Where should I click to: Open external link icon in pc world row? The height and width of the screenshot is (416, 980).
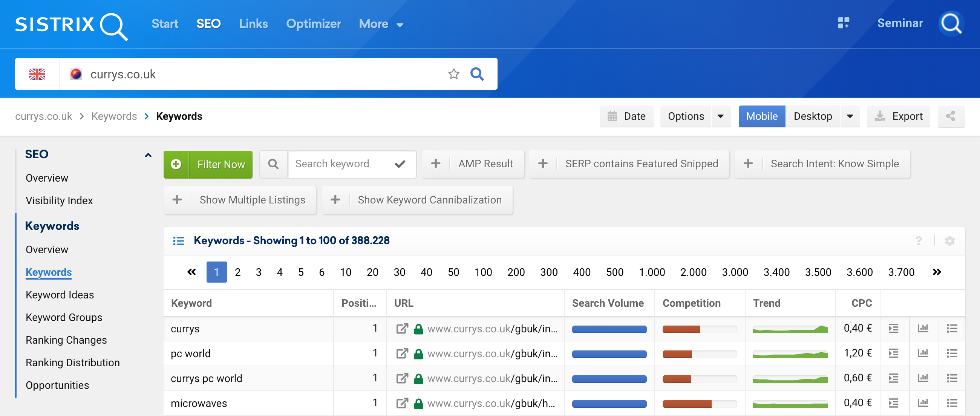click(x=402, y=354)
